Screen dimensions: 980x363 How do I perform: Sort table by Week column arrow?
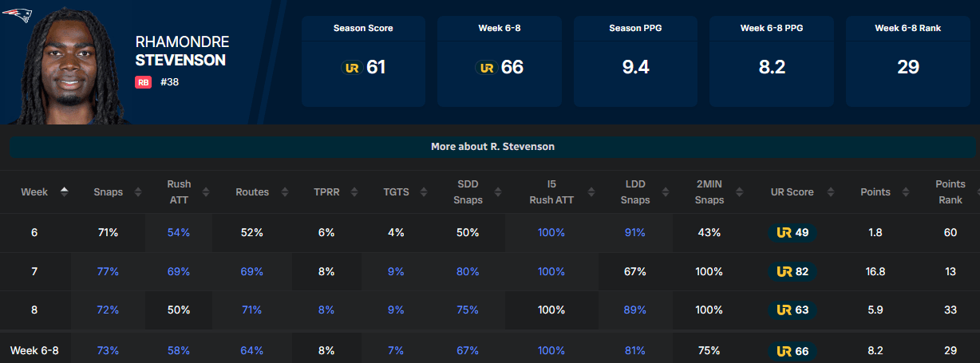(65, 191)
